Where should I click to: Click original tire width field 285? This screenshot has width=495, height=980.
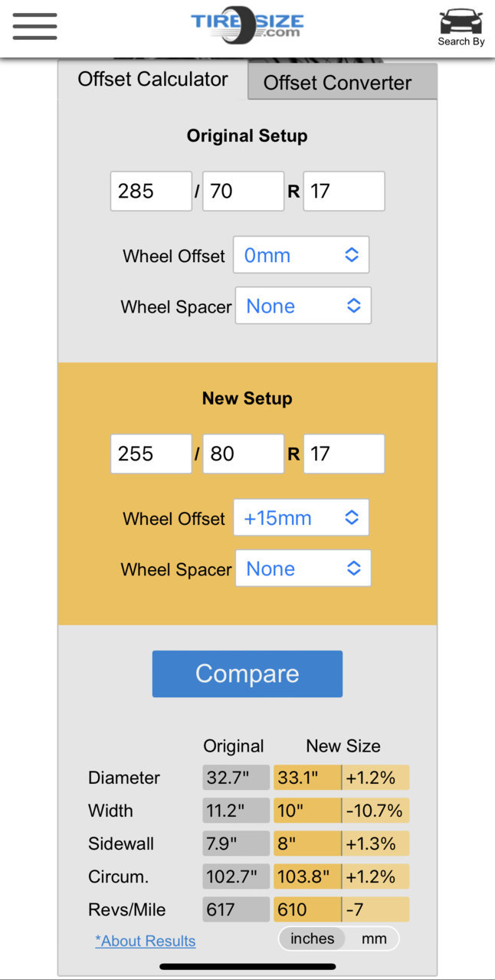coord(151,191)
